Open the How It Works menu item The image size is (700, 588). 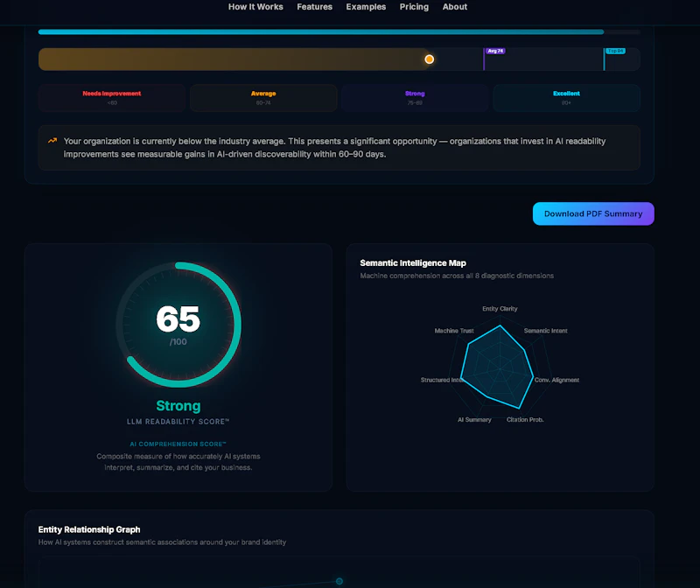tap(255, 7)
